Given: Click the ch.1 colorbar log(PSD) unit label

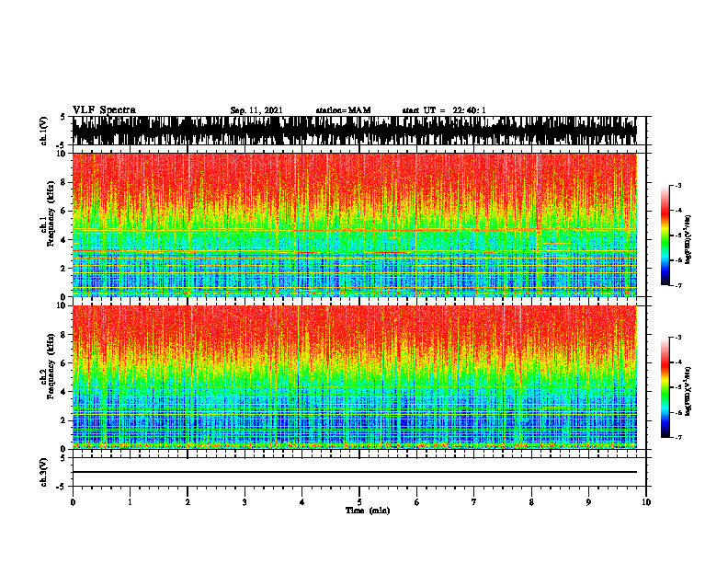Looking at the screenshot, I should coord(688,239).
